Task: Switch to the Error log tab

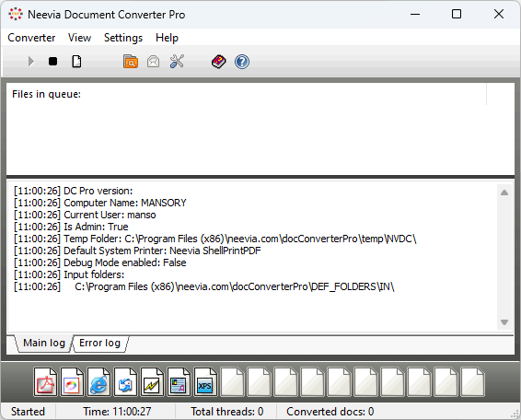Action: (x=99, y=343)
